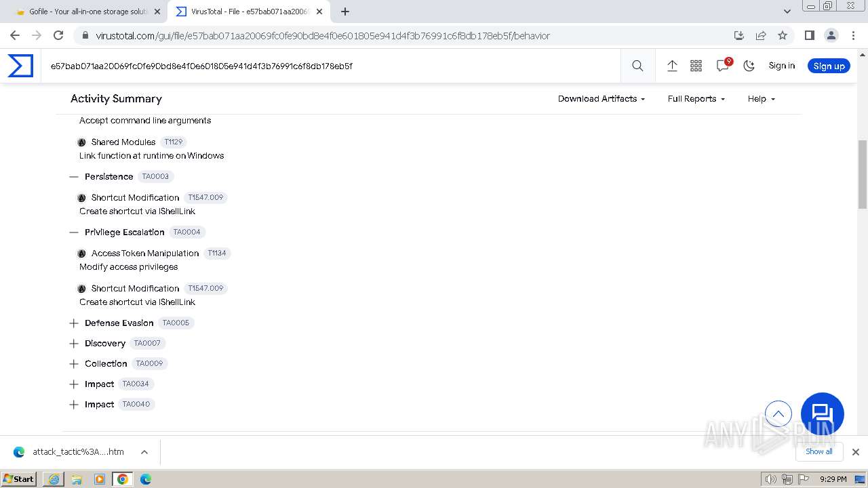Expand the Defense Evasion section

[x=74, y=323]
